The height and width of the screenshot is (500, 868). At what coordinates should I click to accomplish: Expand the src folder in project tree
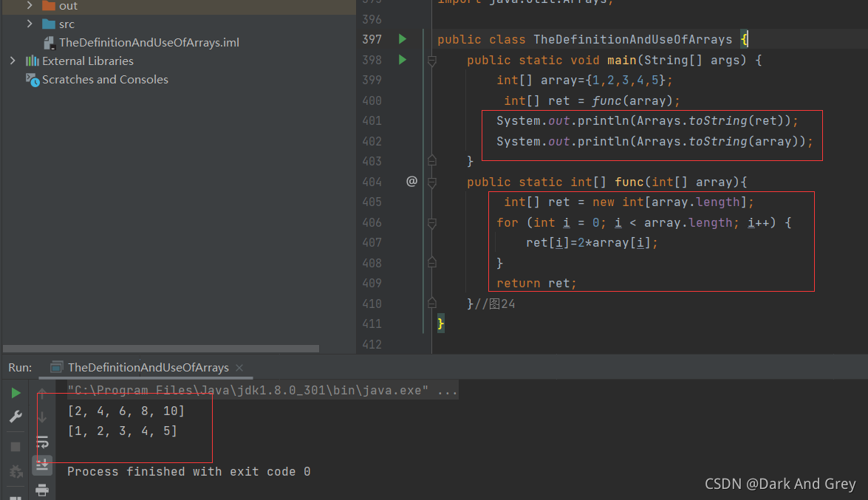30,24
